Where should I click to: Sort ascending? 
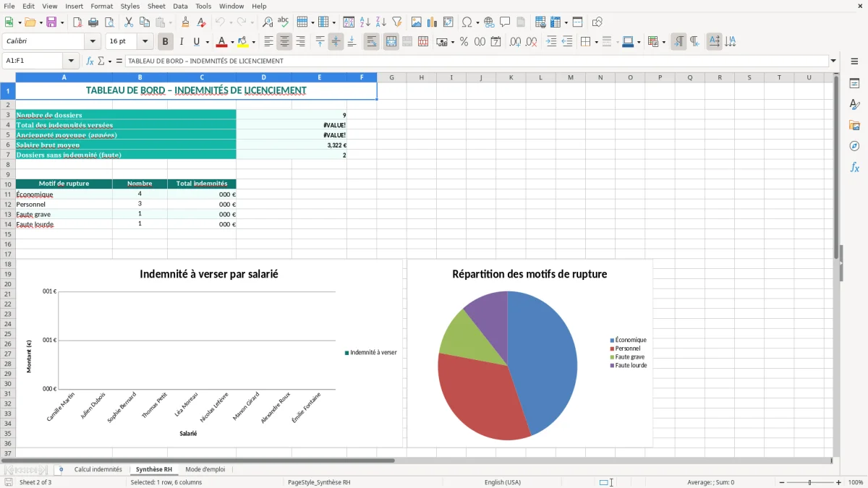click(x=365, y=22)
